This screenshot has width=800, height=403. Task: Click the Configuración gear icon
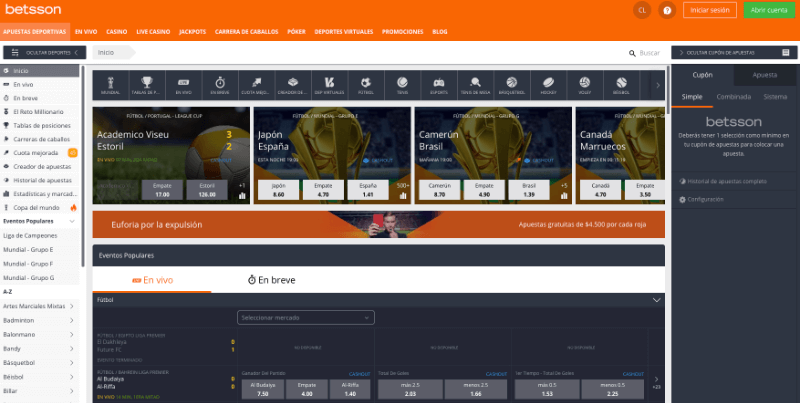pos(682,199)
